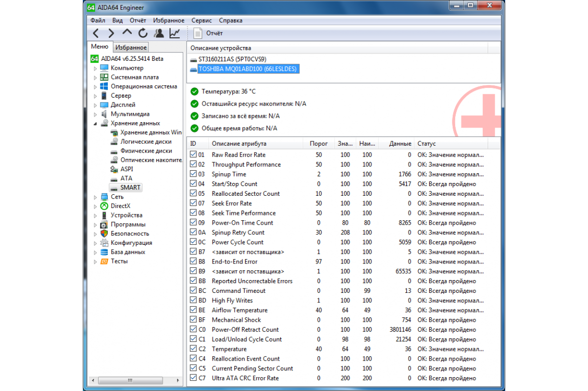
Task: Click the Конфигурация gears icon in tree
Action: [104, 243]
